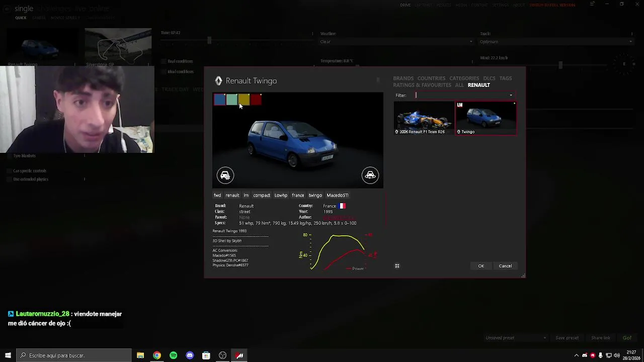Select 2006 Renault F1 Team R26 thumbnail
Viewport: 644px width, 362px height.
tap(424, 118)
